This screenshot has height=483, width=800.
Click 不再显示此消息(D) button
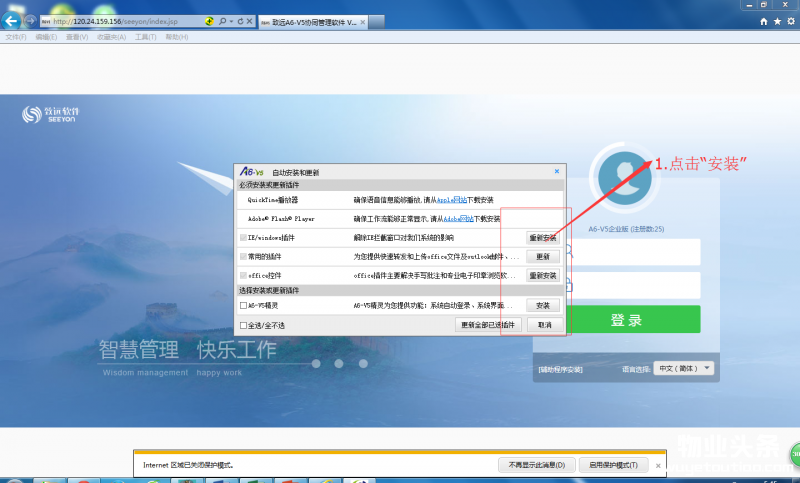537,465
